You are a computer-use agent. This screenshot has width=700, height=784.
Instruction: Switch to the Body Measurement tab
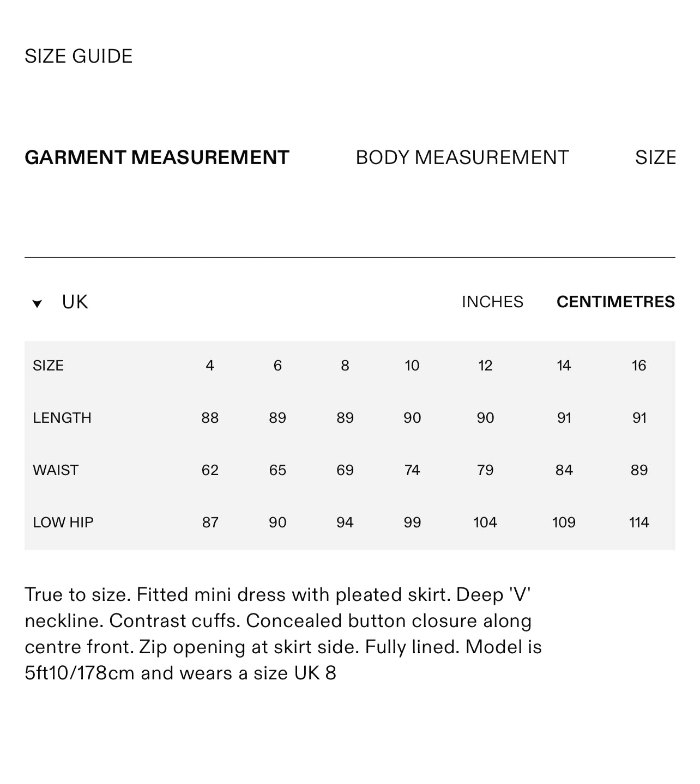click(462, 158)
